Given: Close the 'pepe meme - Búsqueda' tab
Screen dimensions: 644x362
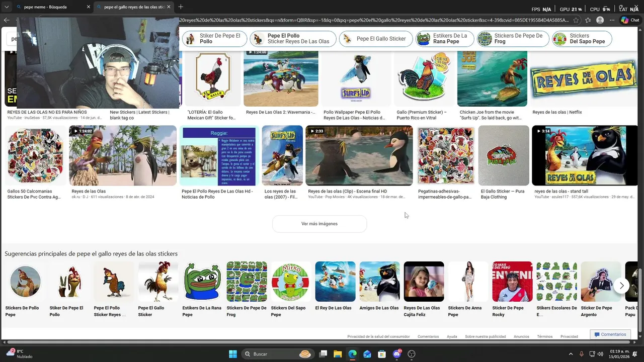Looking at the screenshot, I should [89, 7].
